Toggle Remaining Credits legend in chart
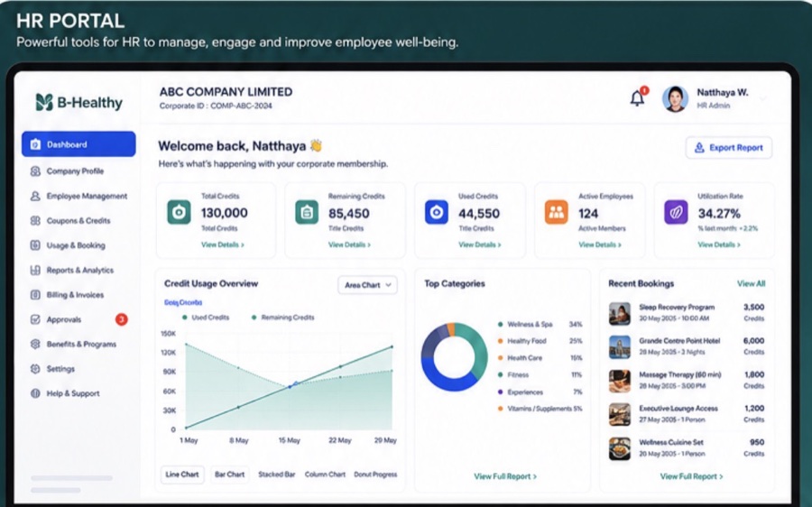The width and height of the screenshot is (812, 507). (x=282, y=318)
